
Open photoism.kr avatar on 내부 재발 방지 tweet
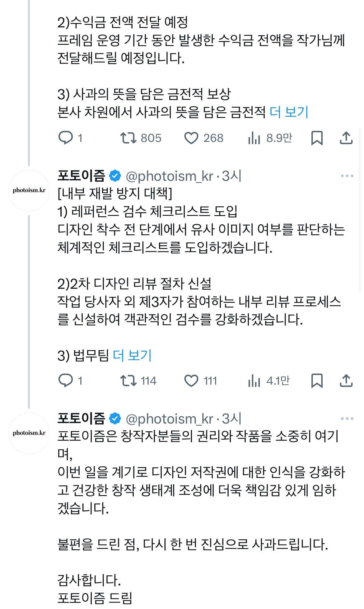[29, 190]
